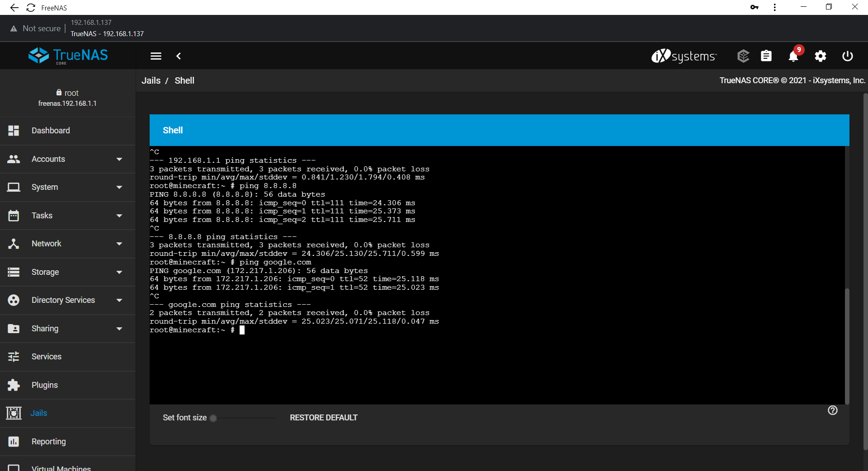Open the TrueCommand status icon
Viewport: 868px width, 471px height.
click(x=743, y=56)
